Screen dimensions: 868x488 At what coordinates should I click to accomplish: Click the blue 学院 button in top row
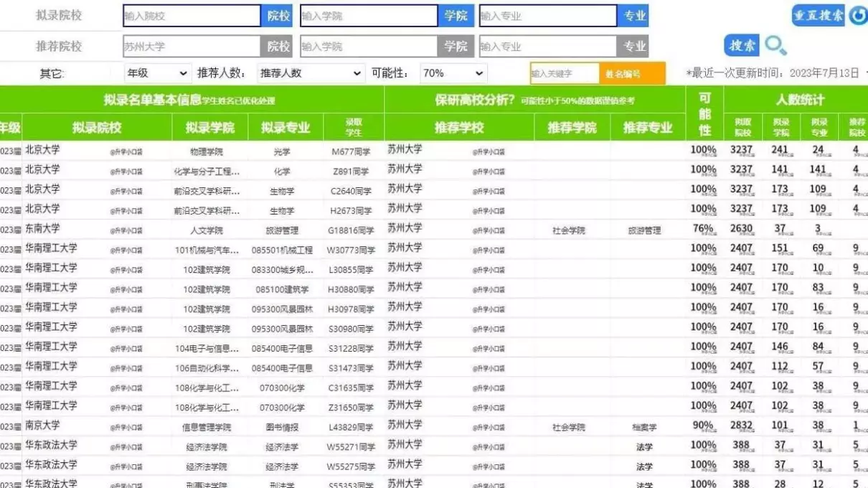[x=456, y=16]
